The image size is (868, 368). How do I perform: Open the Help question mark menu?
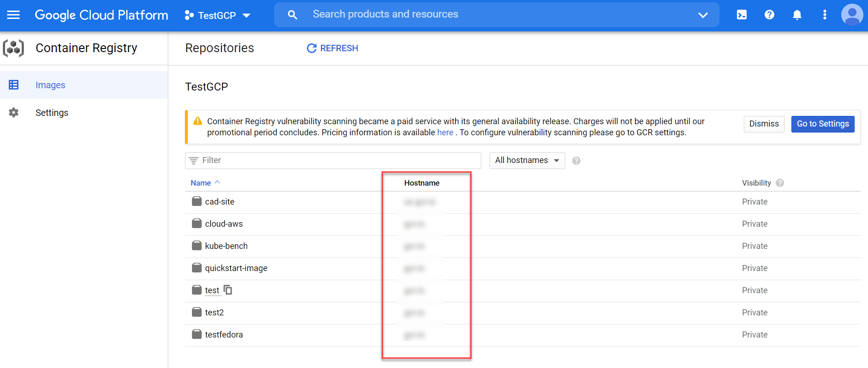point(769,15)
